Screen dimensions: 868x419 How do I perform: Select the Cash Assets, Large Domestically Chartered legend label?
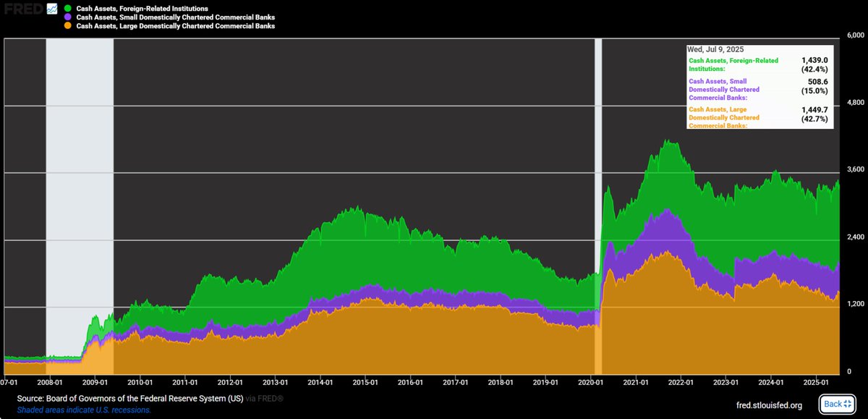(175, 25)
